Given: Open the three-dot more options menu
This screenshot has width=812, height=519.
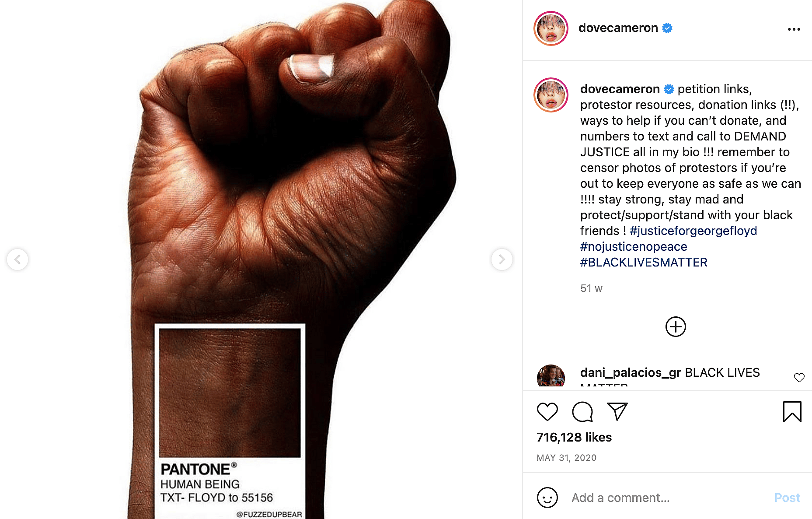Looking at the screenshot, I should (794, 29).
